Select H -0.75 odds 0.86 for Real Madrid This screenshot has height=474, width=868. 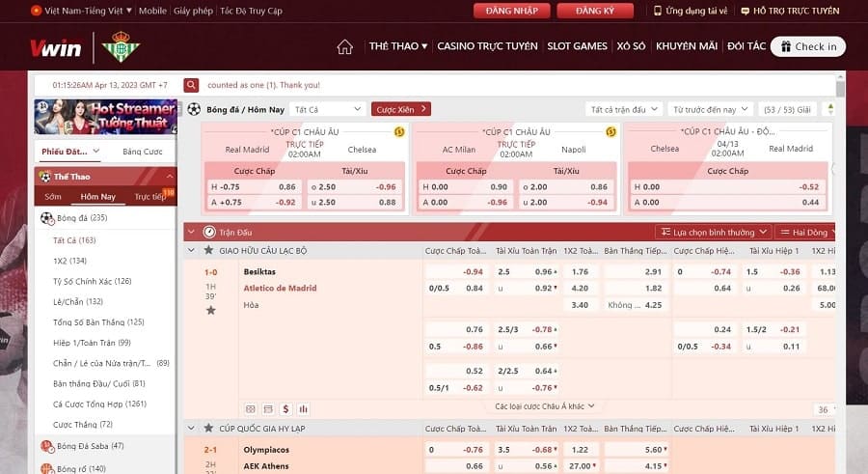[253, 187]
